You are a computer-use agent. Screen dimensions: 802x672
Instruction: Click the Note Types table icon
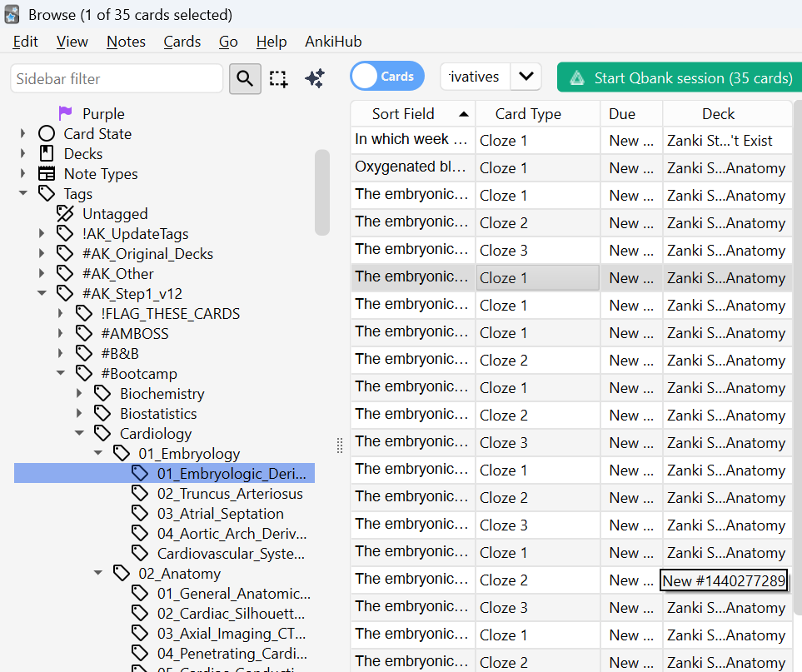pos(47,173)
